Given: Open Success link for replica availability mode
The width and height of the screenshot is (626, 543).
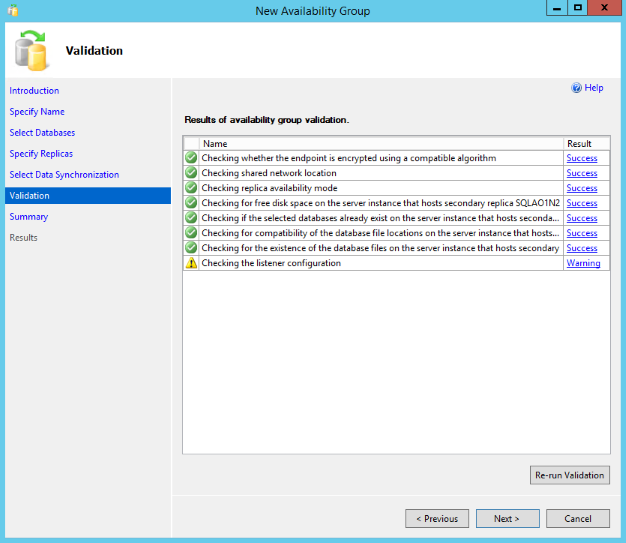Looking at the screenshot, I should (582, 188).
